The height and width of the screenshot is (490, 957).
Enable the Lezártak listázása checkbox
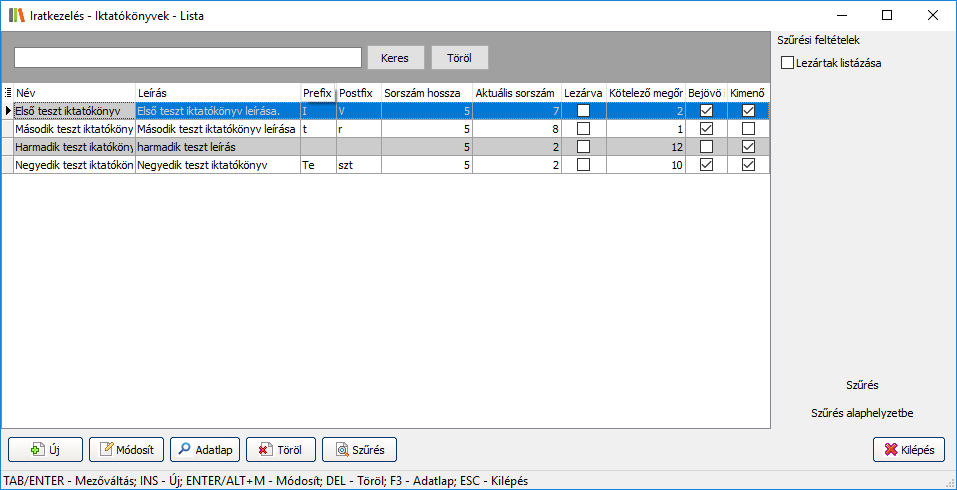(788, 63)
